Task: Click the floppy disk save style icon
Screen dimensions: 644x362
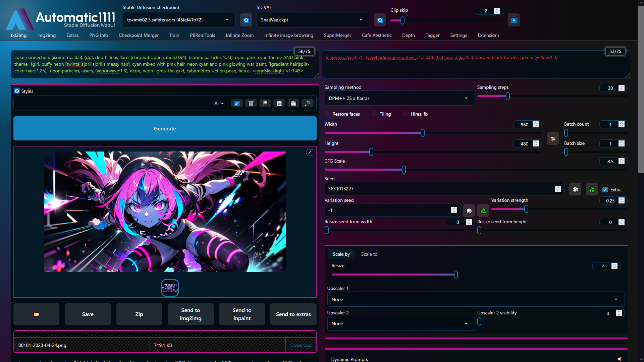Action: pyautogui.click(x=293, y=103)
